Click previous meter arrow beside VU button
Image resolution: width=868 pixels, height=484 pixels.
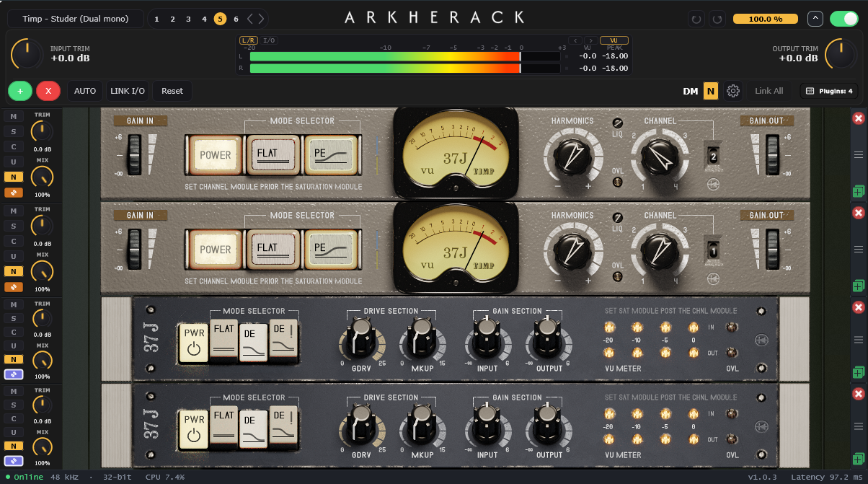(575, 40)
